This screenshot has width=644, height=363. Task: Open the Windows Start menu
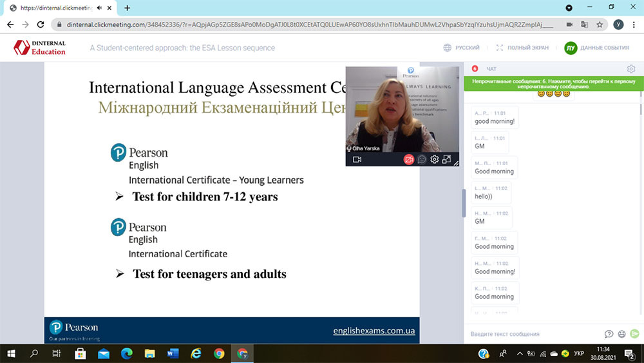11,353
